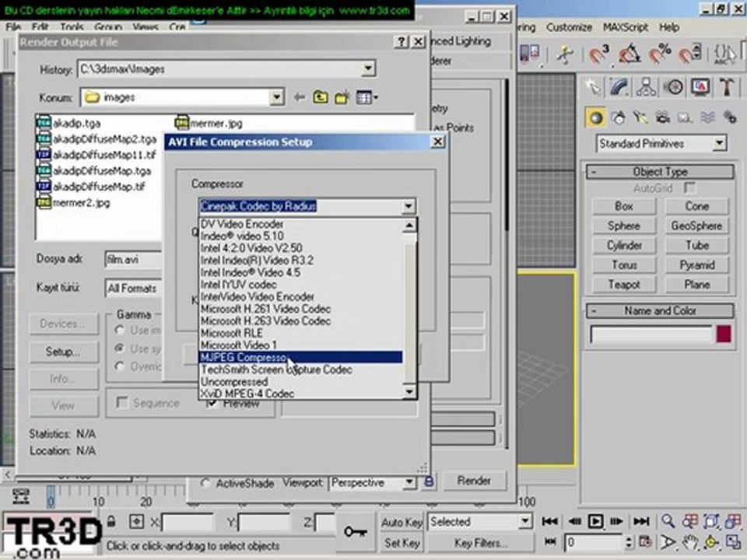Toggle the 3D Snaps magnet icon
This screenshot has width=747, height=560.
point(599,54)
